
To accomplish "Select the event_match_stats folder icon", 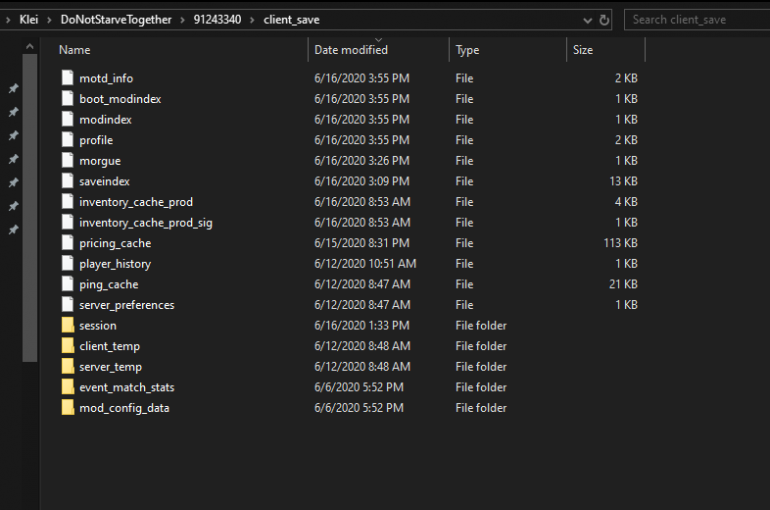I will click(67, 387).
